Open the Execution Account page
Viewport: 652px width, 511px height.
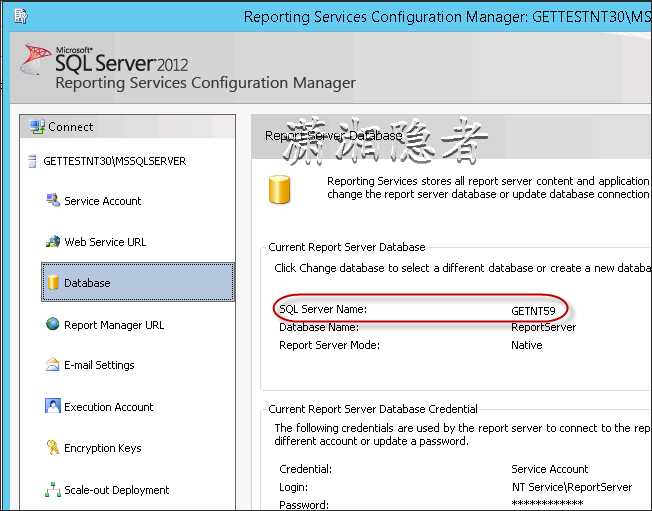(109, 407)
